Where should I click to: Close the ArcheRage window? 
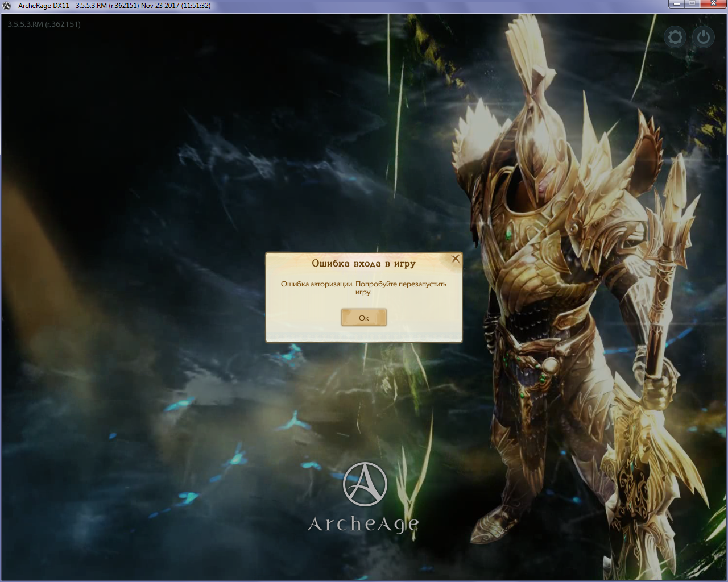click(713, 4)
